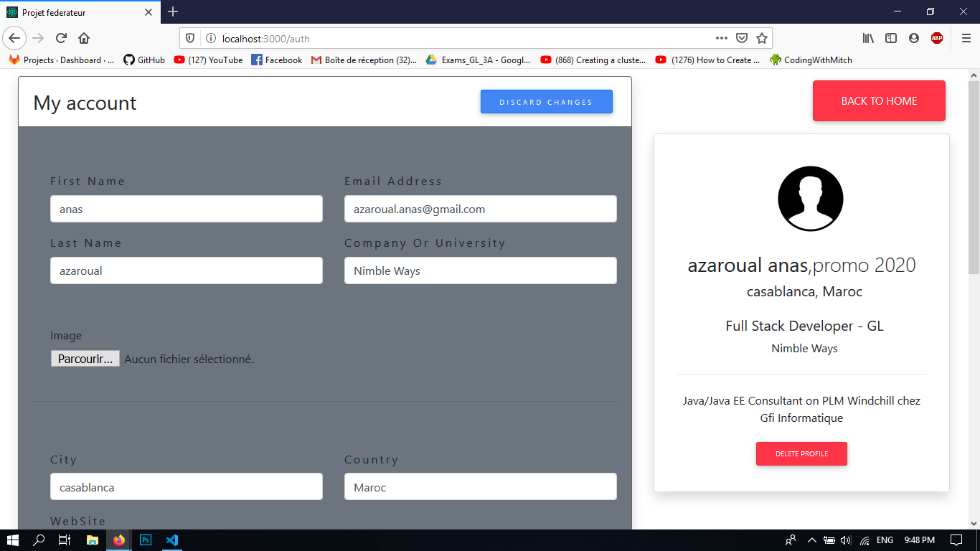Click the Delete Profile button
This screenshot has width=980, height=551.
(801, 454)
